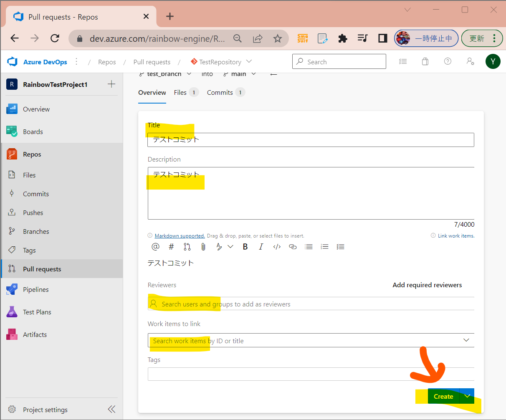Click the Create pull request button
The image size is (506, 420).
click(443, 396)
